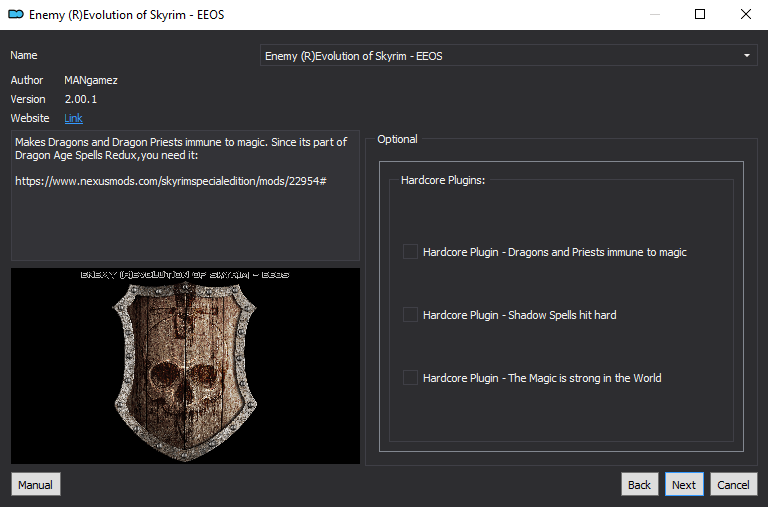Screen dimensions: 768x507
Task: Click the nexusmods URL in description
Action: pos(170,181)
